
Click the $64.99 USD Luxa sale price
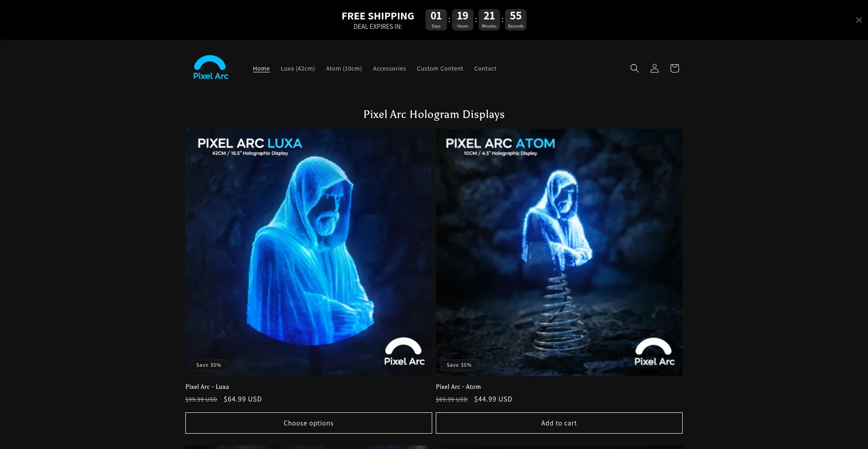point(243,399)
